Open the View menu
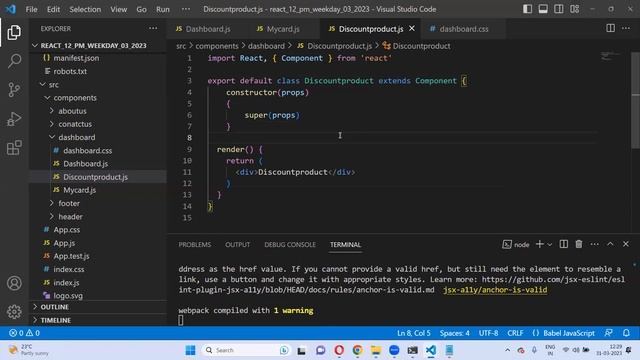The image size is (640, 360). (x=118, y=9)
